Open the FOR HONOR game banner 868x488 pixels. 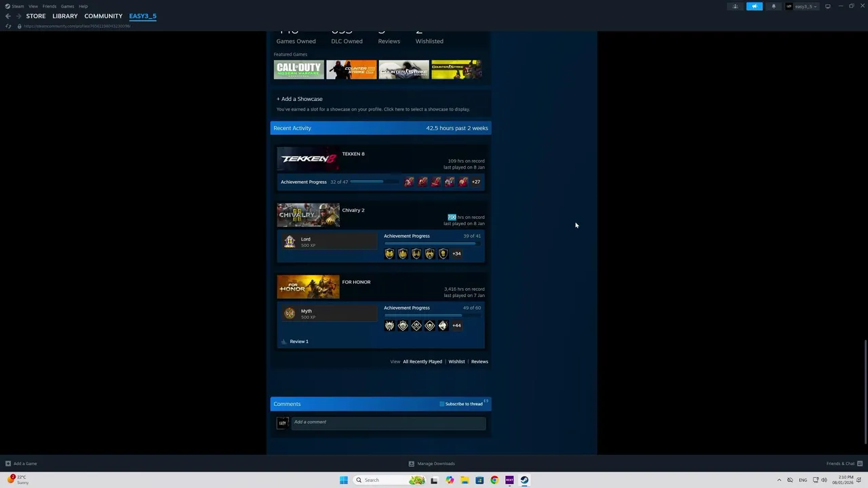tap(309, 287)
